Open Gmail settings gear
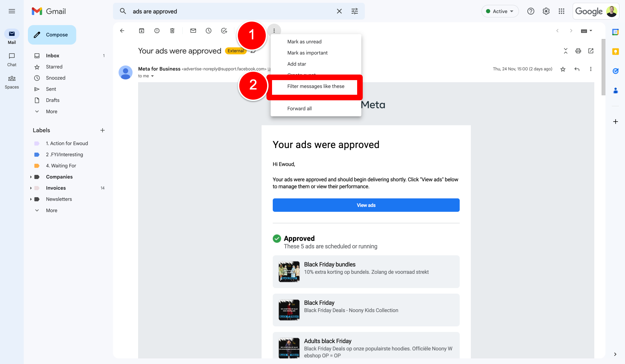 pyautogui.click(x=546, y=11)
